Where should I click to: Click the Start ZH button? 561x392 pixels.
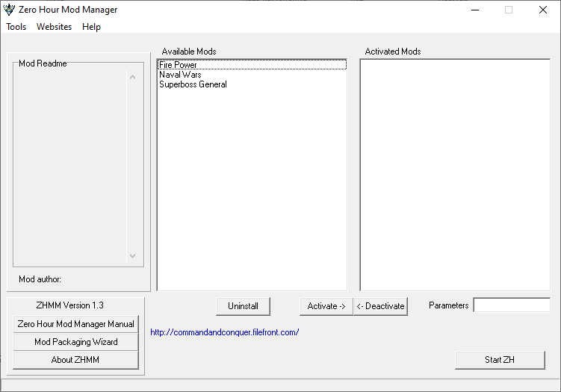click(x=500, y=360)
